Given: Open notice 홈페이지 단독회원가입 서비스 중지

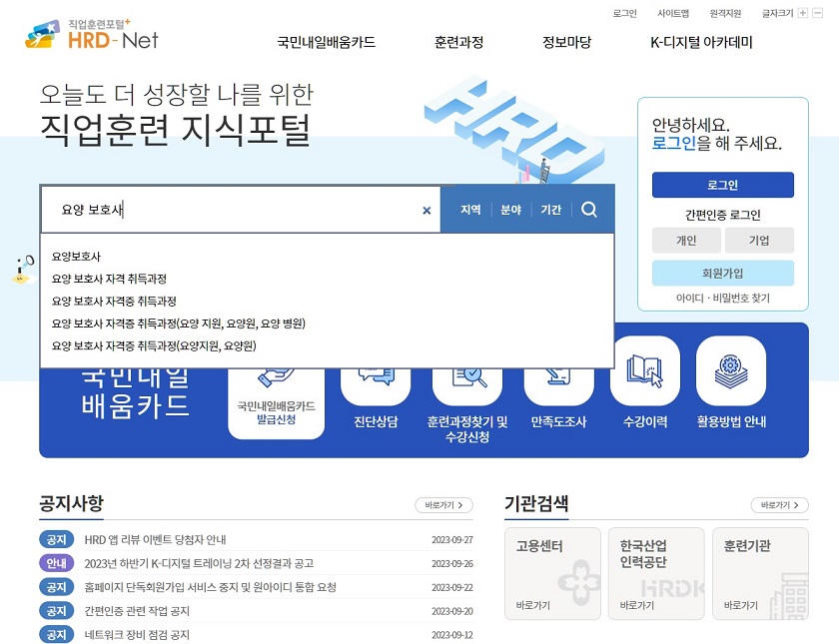Looking at the screenshot, I should pyautogui.click(x=211, y=587).
